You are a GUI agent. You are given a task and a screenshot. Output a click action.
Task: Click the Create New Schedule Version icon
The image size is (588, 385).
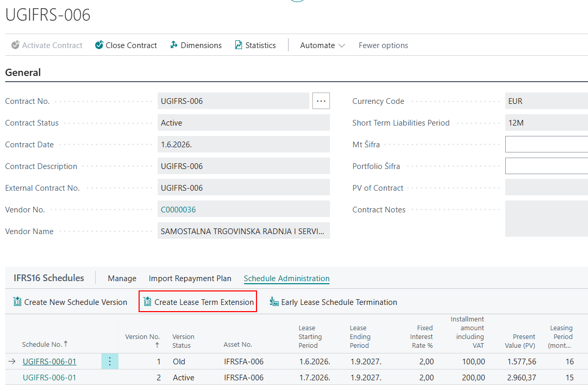(17, 301)
